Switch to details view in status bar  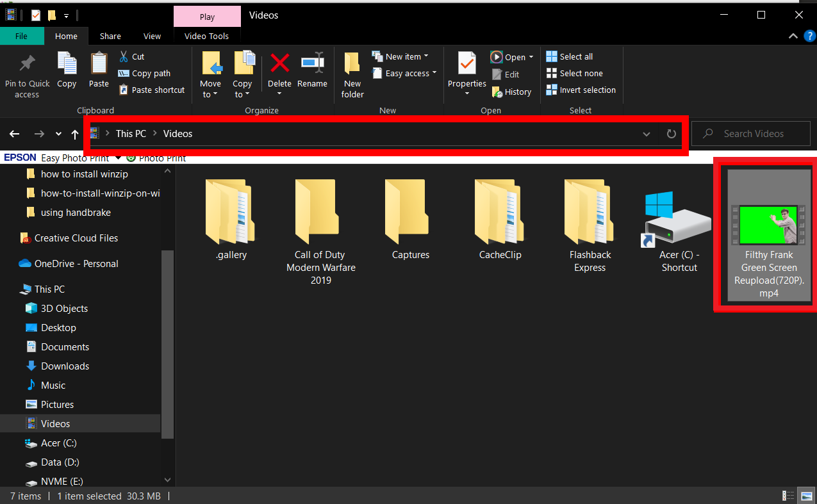pyautogui.click(x=788, y=495)
